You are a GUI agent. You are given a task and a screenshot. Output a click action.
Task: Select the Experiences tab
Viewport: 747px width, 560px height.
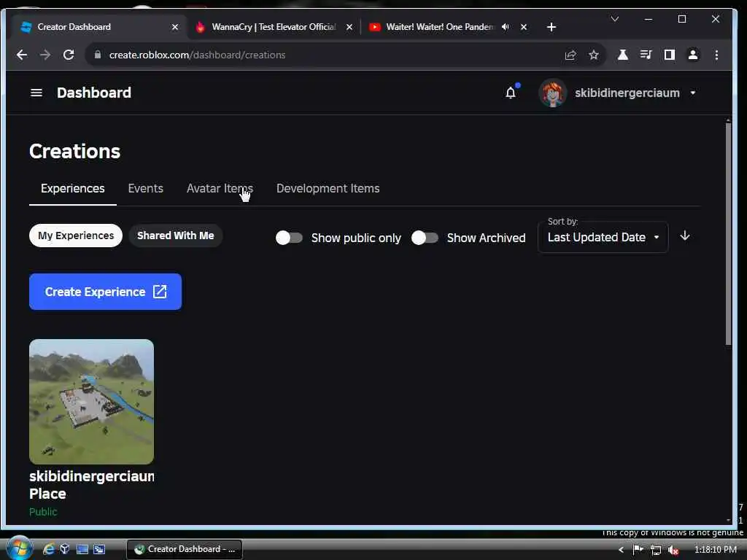pyautogui.click(x=72, y=189)
